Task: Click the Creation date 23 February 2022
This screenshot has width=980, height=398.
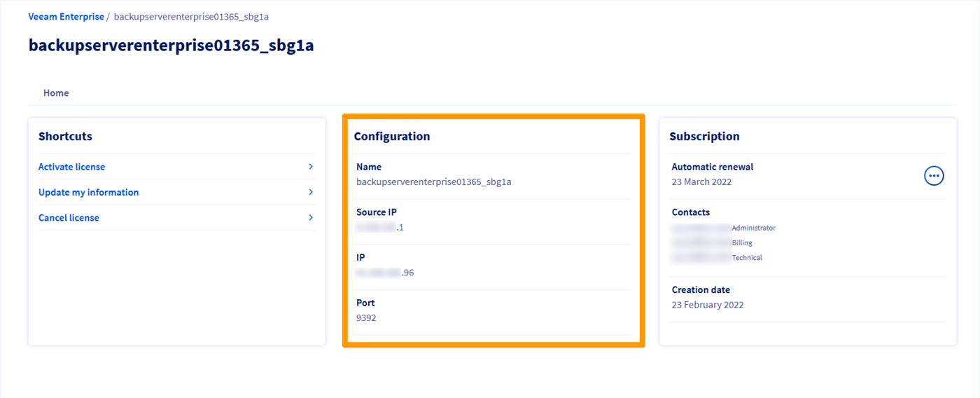Action: [708, 305]
